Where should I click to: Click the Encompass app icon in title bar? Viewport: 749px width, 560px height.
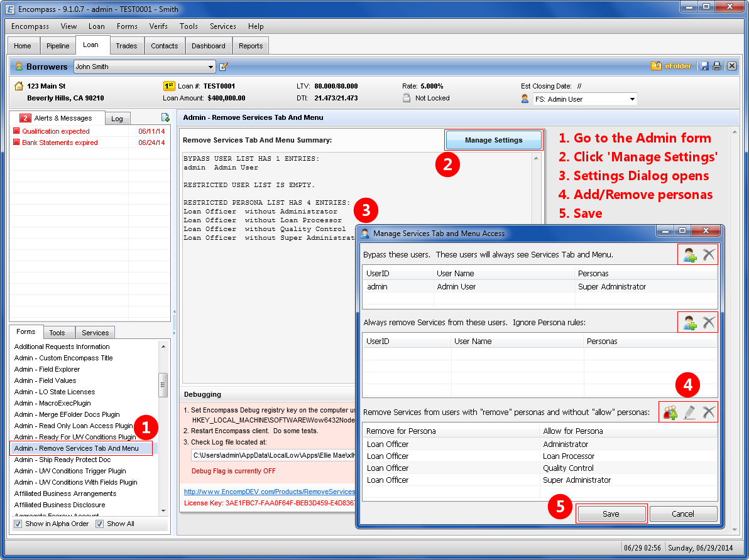[x=10, y=9]
